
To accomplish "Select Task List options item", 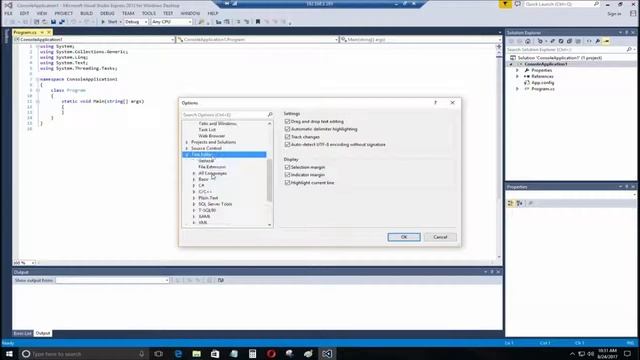I will 207,130.
